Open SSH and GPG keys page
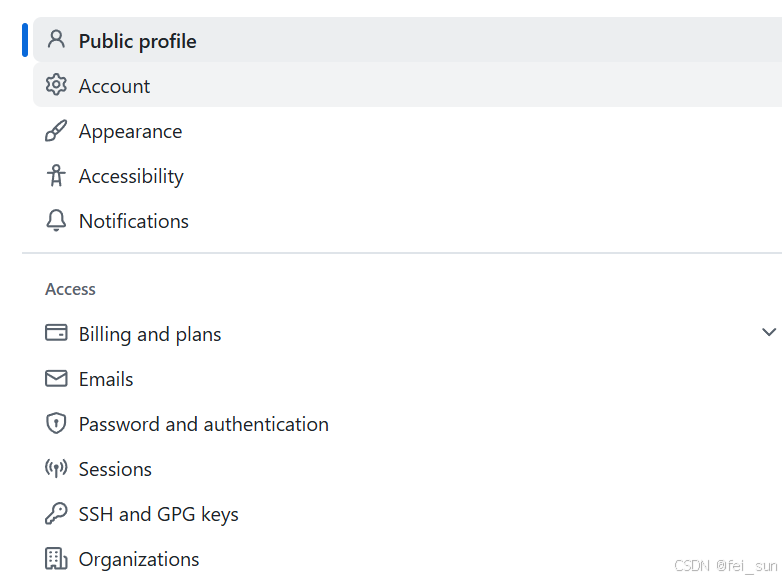782x579 pixels. pyautogui.click(x=159, y=514)
